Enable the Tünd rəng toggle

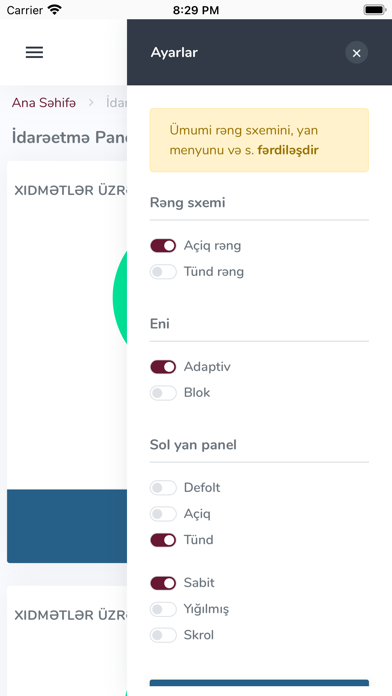[x=163, y=272]
